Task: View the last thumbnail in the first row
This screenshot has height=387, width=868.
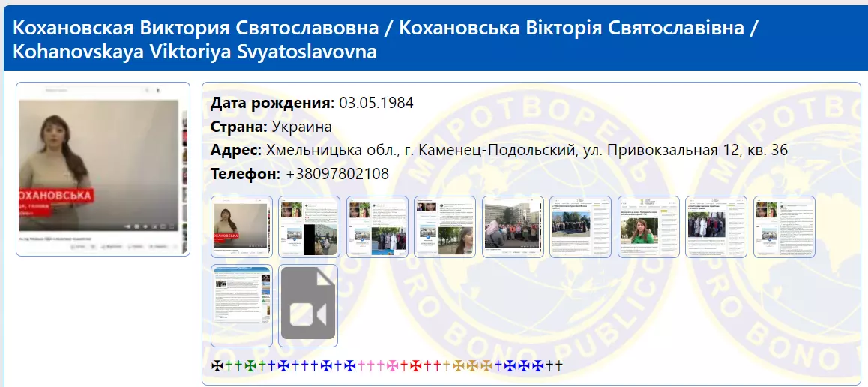Action: 784,226
